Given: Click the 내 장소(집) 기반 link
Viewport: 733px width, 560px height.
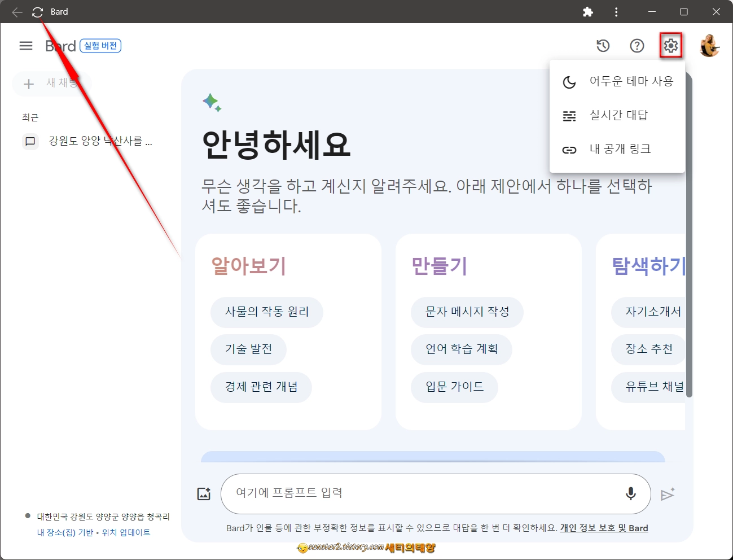Looking at the screenshot, I should (x=65, y=532).
